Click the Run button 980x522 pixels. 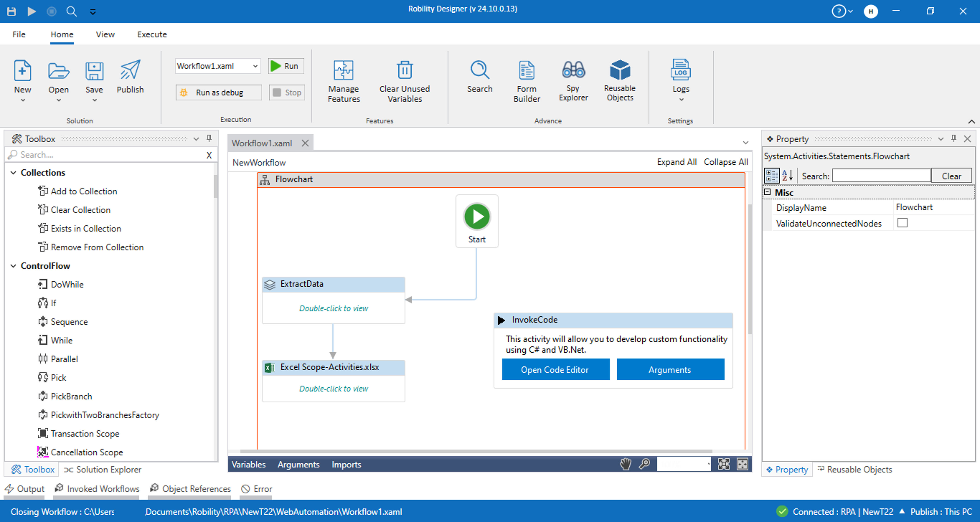click(286, 66)
